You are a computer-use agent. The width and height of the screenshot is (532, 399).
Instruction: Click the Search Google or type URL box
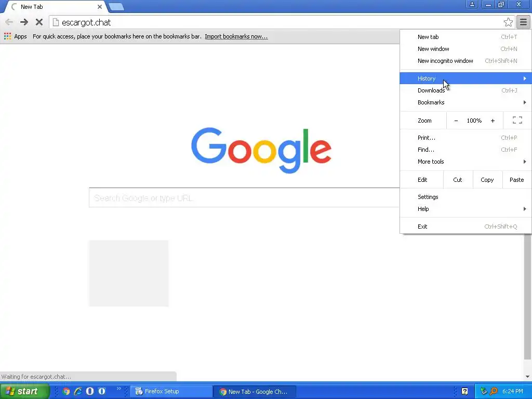click(244, 198)
